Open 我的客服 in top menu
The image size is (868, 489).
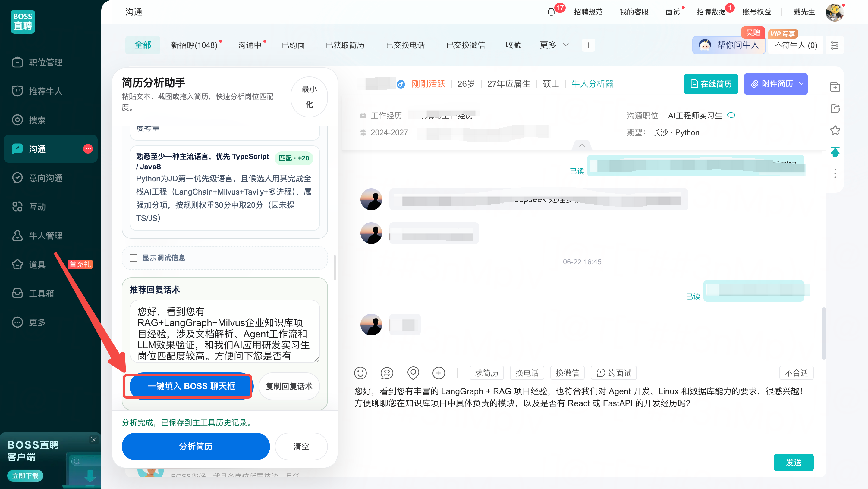pos(634,12)
